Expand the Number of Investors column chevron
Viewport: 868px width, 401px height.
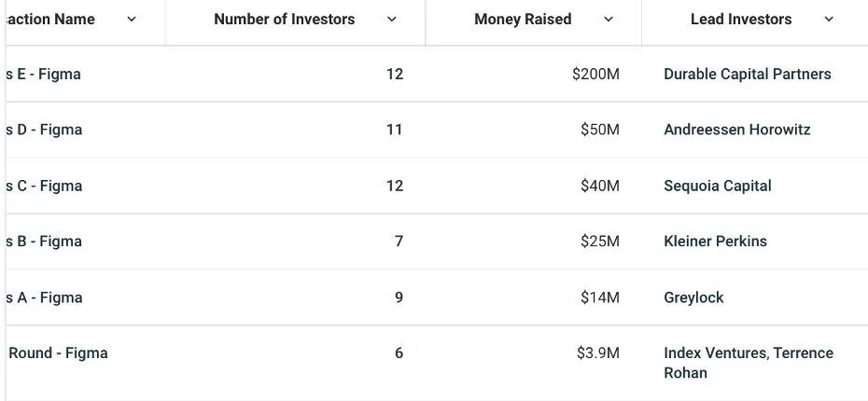[x=392, y=20]
